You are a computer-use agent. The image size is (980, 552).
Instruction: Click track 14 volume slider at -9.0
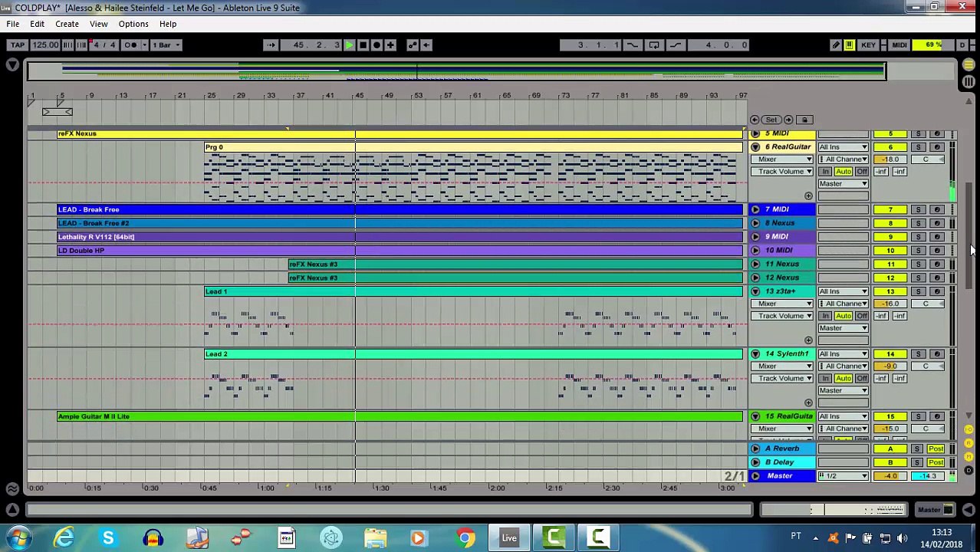coord(890,366)
